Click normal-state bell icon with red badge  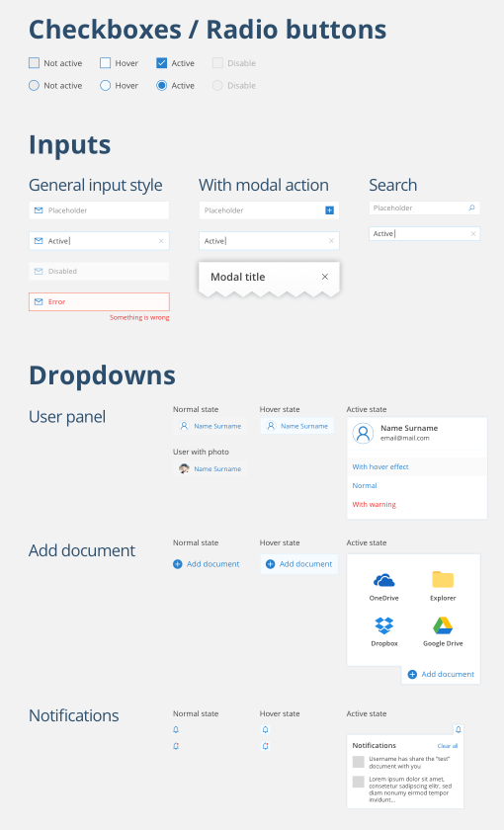tap(176, 746)
